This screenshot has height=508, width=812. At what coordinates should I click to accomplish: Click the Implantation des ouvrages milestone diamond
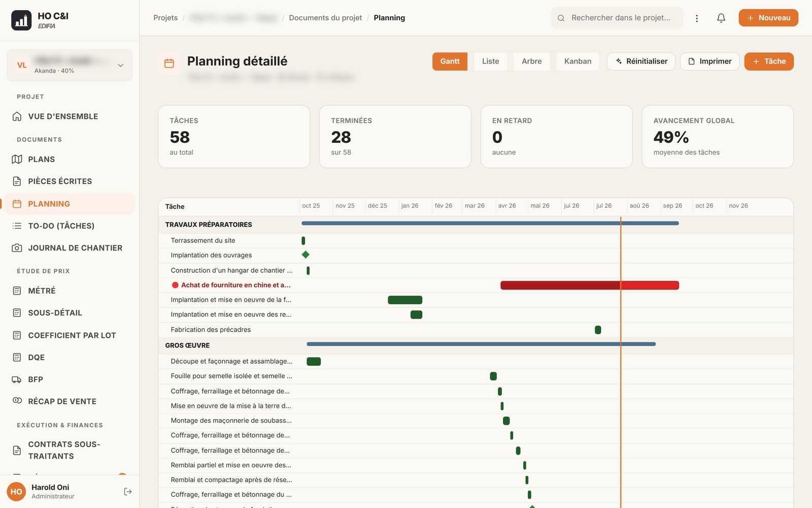click(x=306, y=255)
